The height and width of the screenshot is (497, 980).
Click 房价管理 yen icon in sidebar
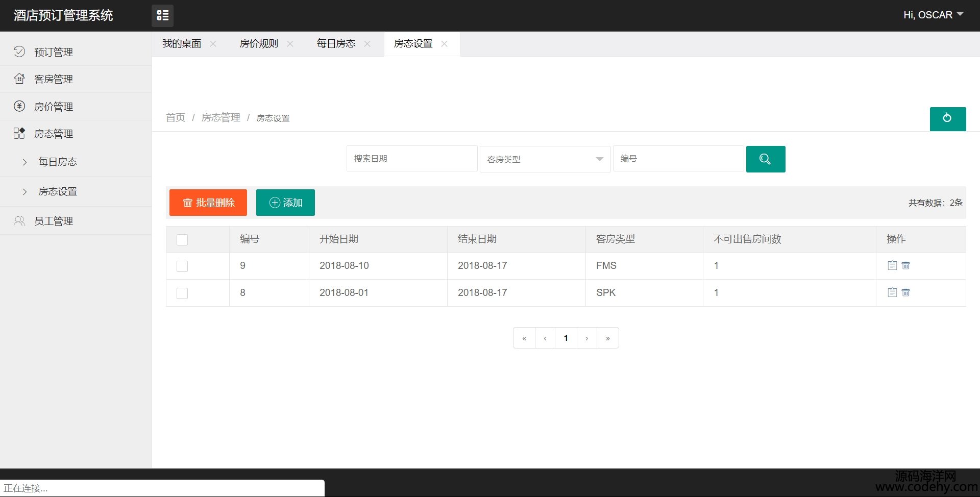(19, 106)
